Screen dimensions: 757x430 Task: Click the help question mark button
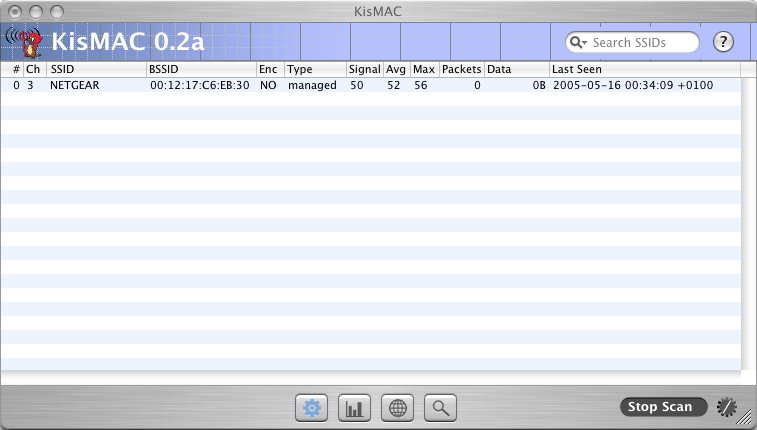[x=723, y=42]
